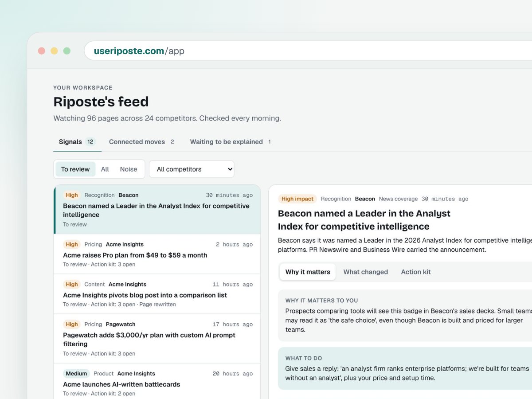The width and height of the screenshot is (532, 399).
Task: Select the All filter
Action: click(x=105, y=169)
